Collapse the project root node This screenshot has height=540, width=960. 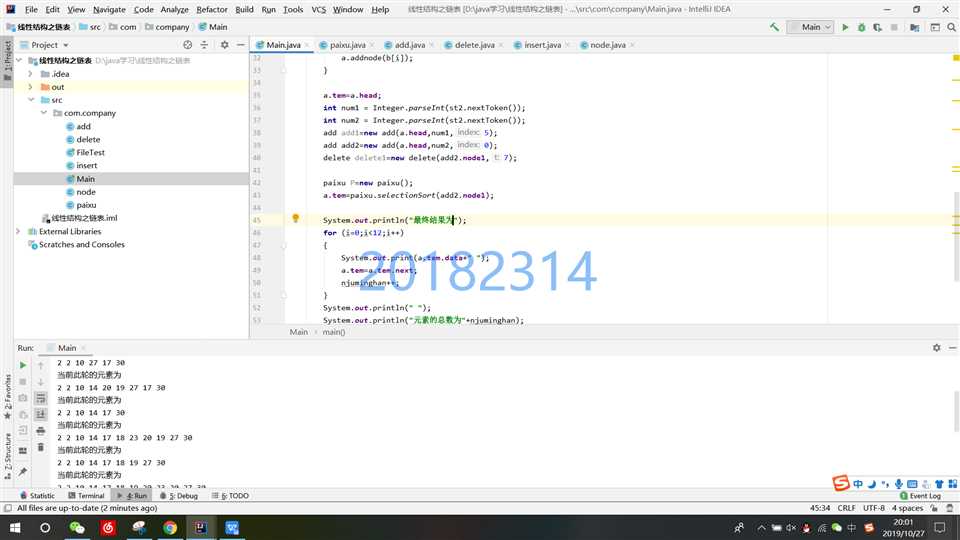coord(18,61)
